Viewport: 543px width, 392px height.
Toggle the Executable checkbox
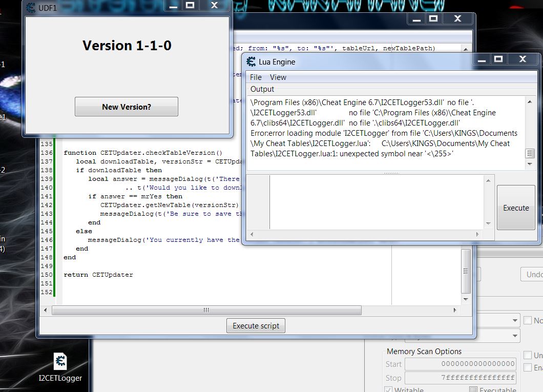473,390
